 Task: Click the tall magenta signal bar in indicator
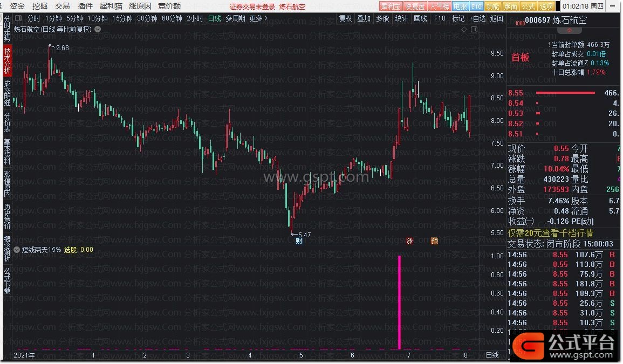click(x=399, y=303)
